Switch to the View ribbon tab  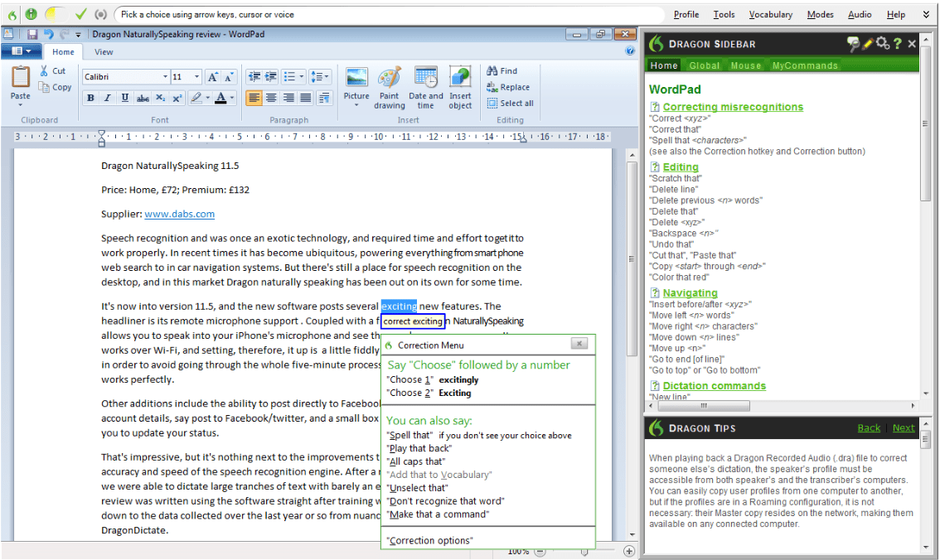(x=104, y=52)
